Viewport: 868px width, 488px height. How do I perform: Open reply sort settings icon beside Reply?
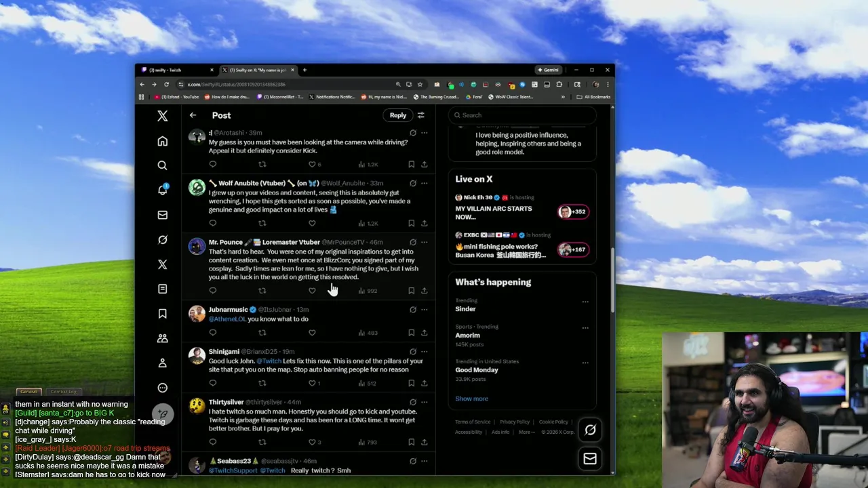click(421, 115)
